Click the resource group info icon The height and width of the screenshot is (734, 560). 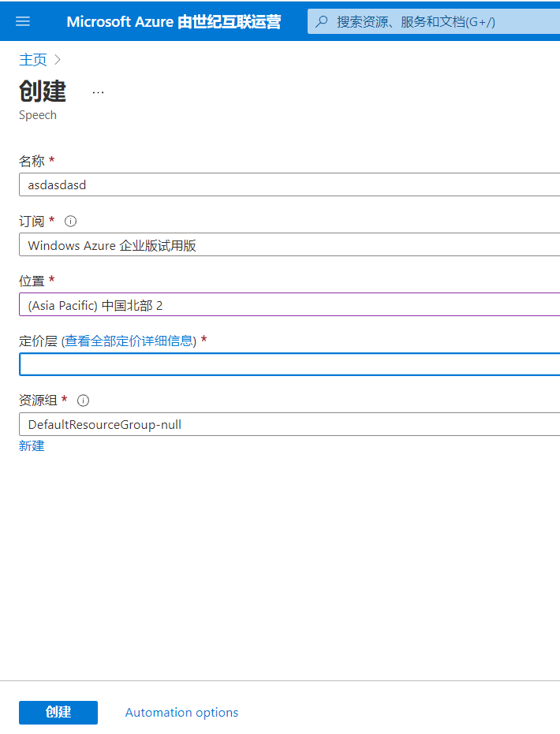(x=83, y=401)
